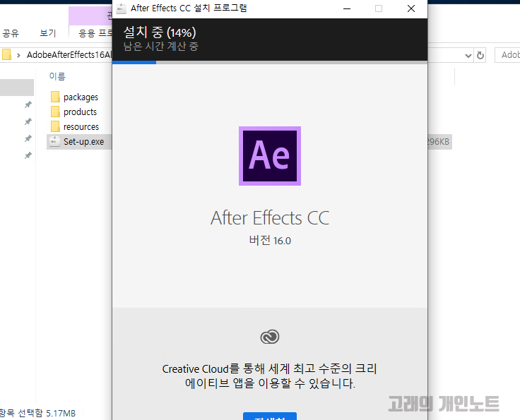Viewport: 520px width, 420px height.
Task: Click the installer title bar icon
Action: point(121,8)
